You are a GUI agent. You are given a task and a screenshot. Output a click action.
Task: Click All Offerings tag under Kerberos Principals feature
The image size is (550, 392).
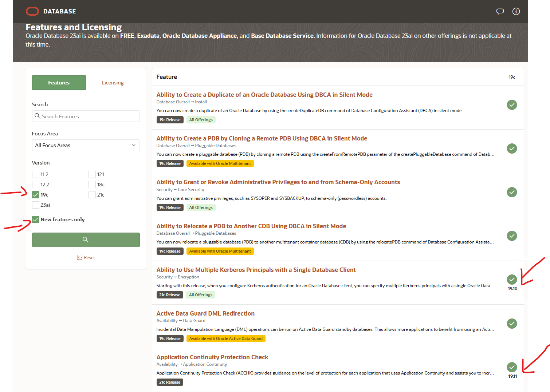(201, 295)
